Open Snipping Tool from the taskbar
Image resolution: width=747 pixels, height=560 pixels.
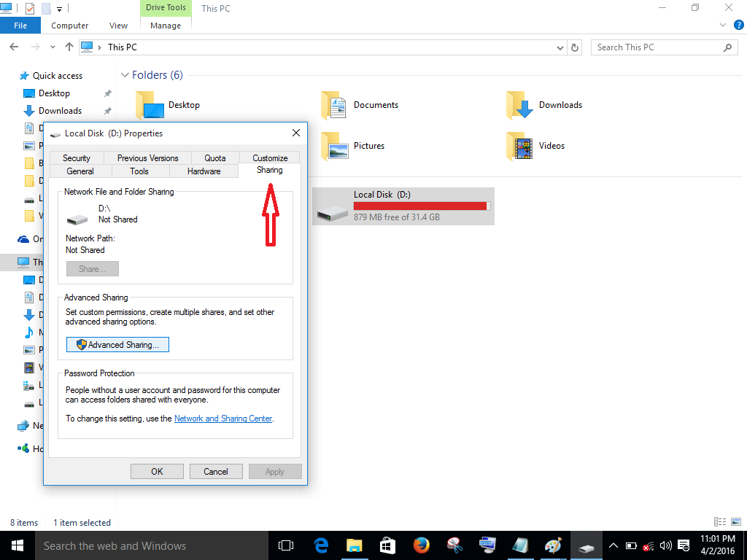[454, 545]
